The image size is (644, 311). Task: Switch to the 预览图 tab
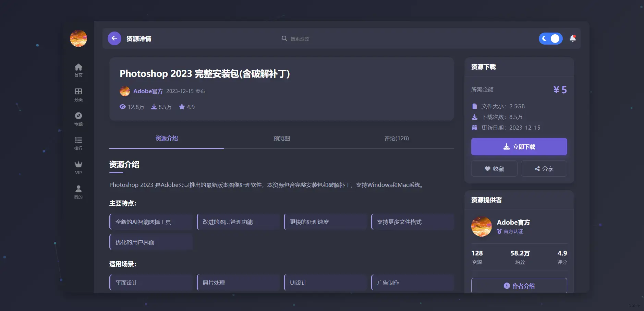point(281,138)
